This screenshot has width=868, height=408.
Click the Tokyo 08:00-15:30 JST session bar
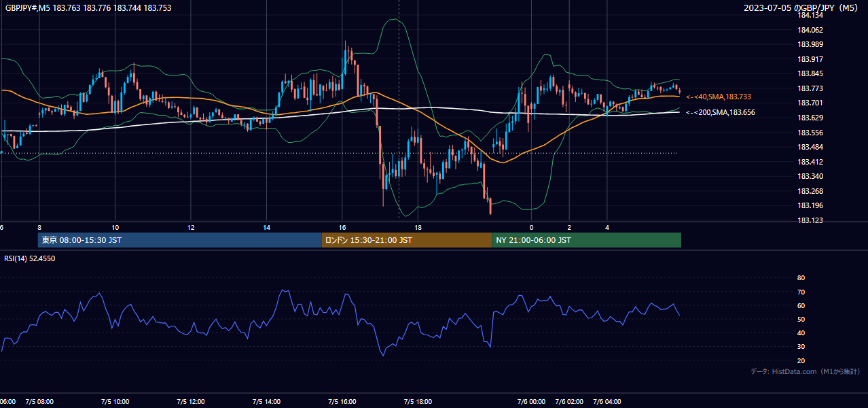point(179,240)
